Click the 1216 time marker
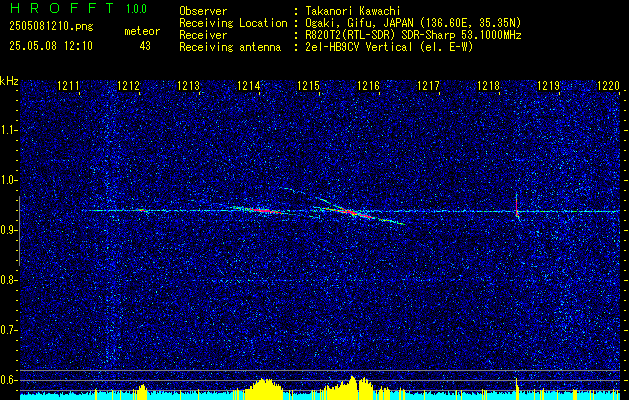This screenshot has height=400, width=629. click(368, 85)
